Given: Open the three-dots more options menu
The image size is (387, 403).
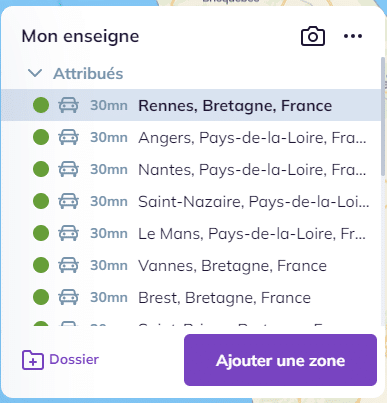Looking at the screenshot, I should (353, 36).
